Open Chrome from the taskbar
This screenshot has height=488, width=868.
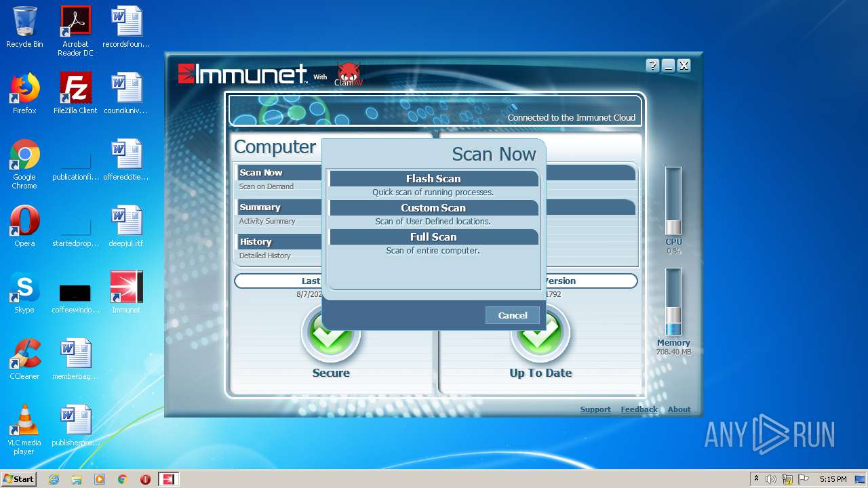(x=122, y=479)
